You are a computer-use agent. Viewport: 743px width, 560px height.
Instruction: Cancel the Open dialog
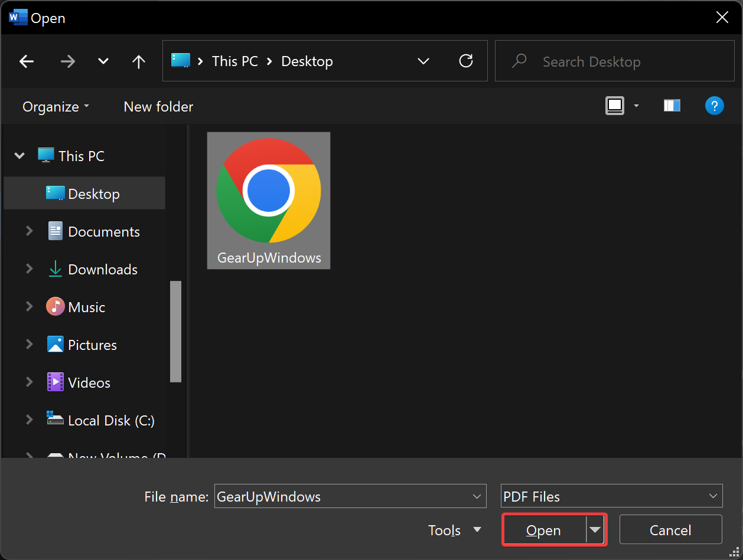point(670,530)
